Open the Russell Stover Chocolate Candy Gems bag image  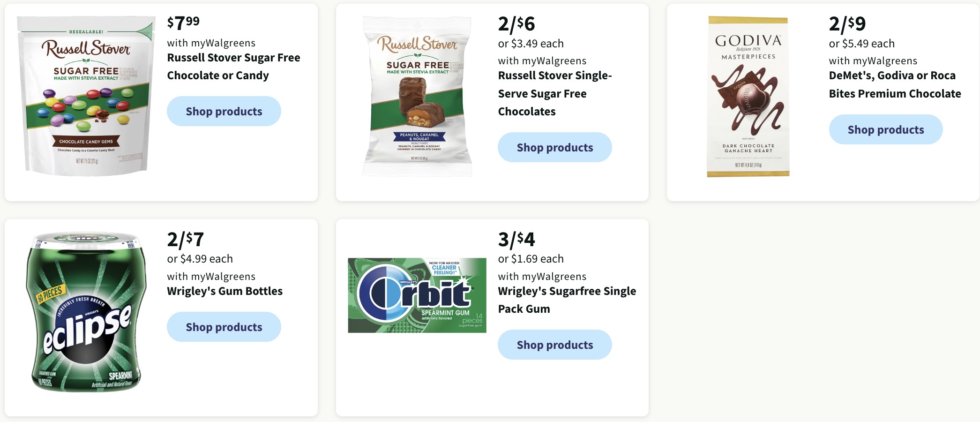click(86, 96)
